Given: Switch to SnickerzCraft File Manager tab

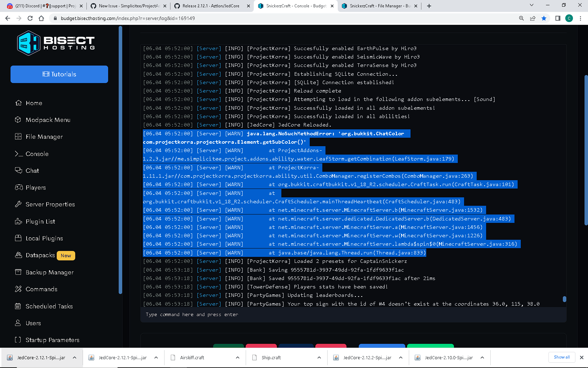Looking at the screenshot, I should [380, 6].
